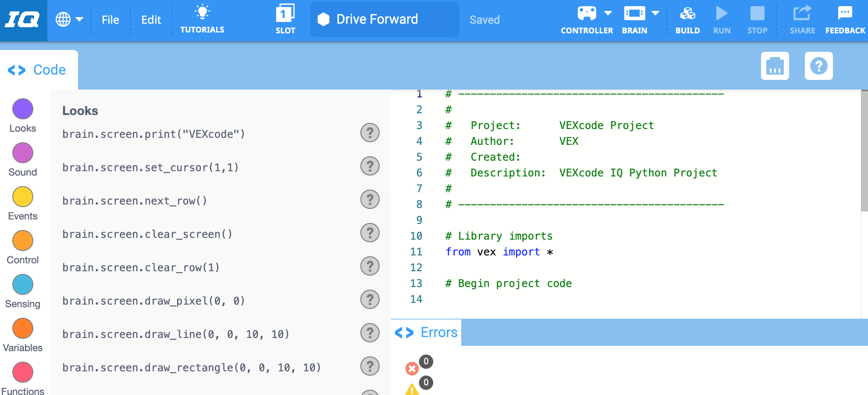Image resolution: width=868 pixels, height=395 pixels.
Task: Click the Stop icon in the toolbar
Action: (757, 14)
